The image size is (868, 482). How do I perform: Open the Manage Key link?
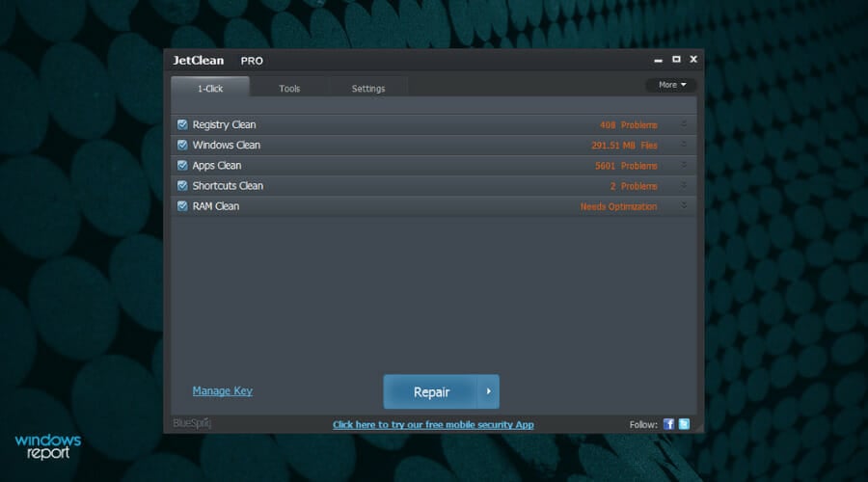tap(223, 390)
